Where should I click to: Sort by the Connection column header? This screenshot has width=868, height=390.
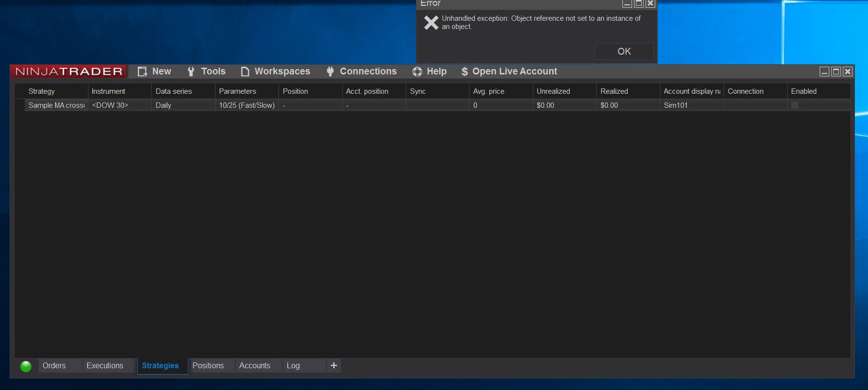[755, 91]
